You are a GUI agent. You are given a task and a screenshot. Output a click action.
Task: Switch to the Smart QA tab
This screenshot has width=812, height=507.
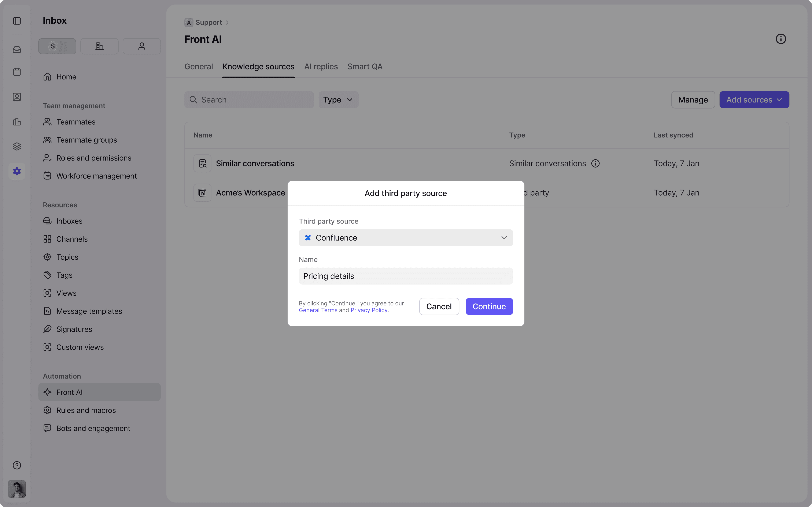[364, 66]
